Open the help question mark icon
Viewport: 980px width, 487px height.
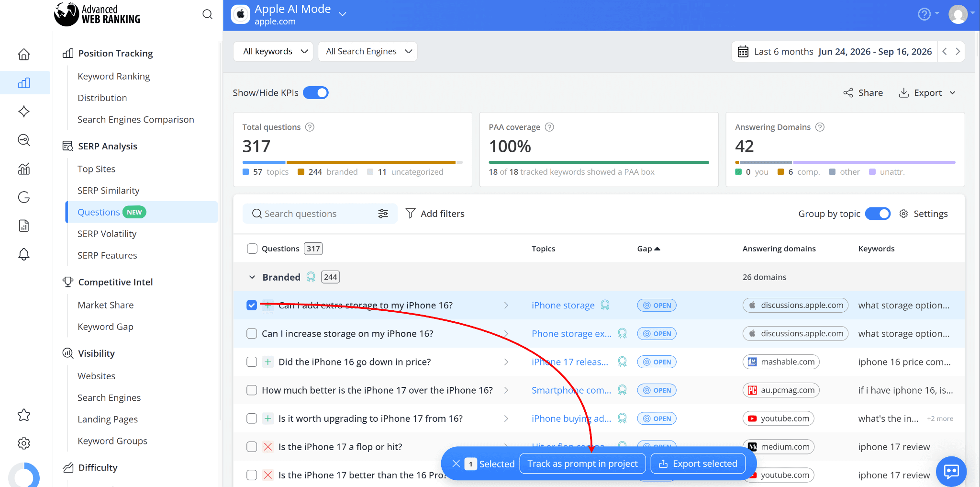pos(924,14)
